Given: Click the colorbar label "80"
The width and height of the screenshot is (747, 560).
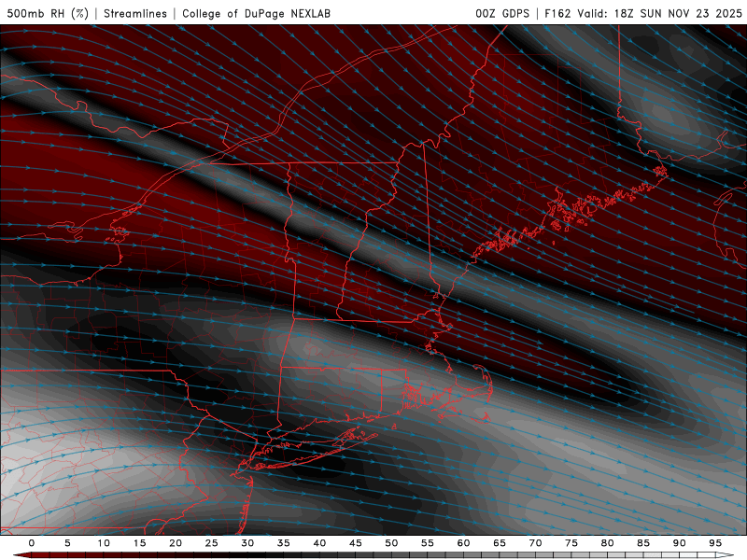Looking at the screenshot, I should (x=608, y=543).
